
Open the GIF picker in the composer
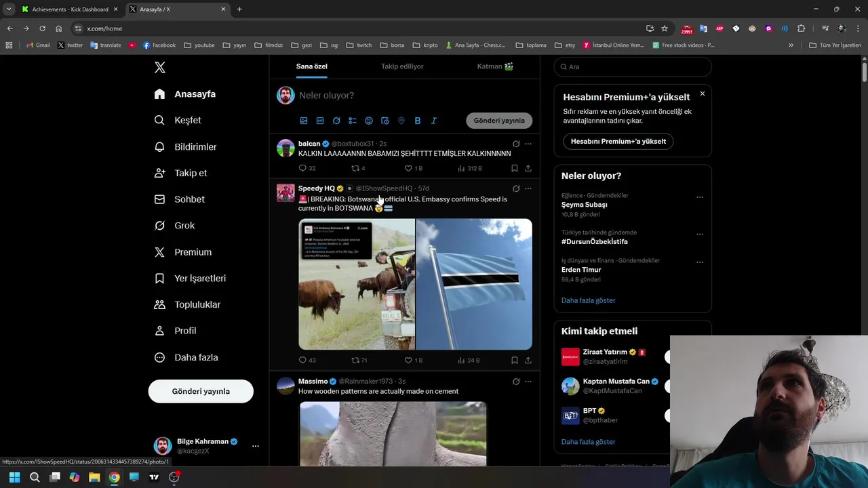(320, 121)
